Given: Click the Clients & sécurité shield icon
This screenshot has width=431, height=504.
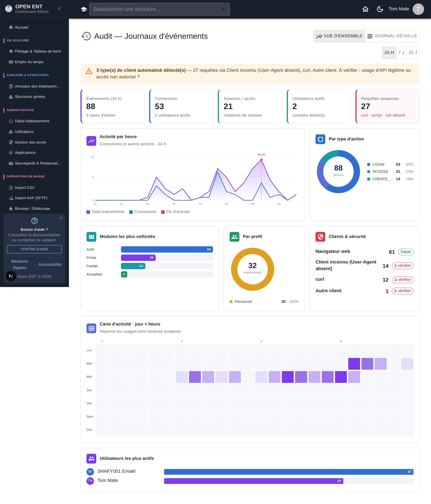Looking at the screenshot, I should click(320, 237).
